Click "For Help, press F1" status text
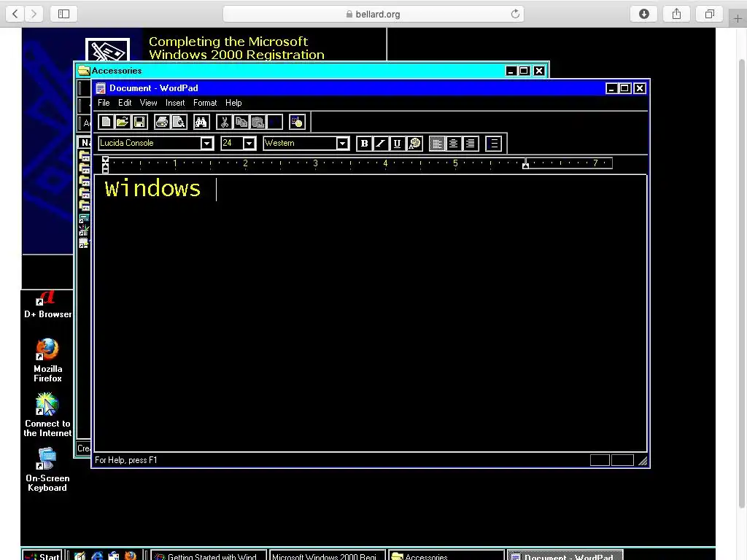 click(125, 460)
